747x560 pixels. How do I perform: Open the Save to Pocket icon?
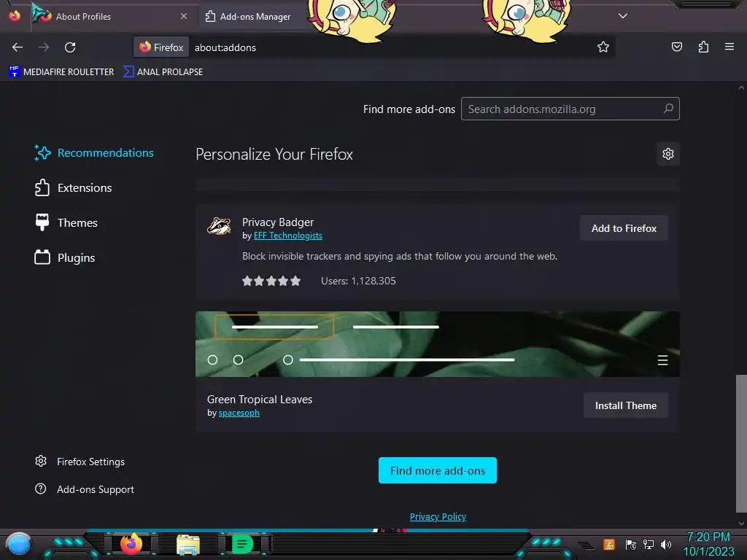pyautogui.click(x=676, y=47)
